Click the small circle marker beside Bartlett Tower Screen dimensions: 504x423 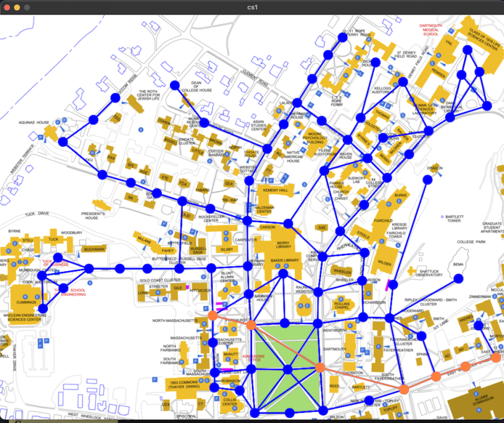pos(442,217)
